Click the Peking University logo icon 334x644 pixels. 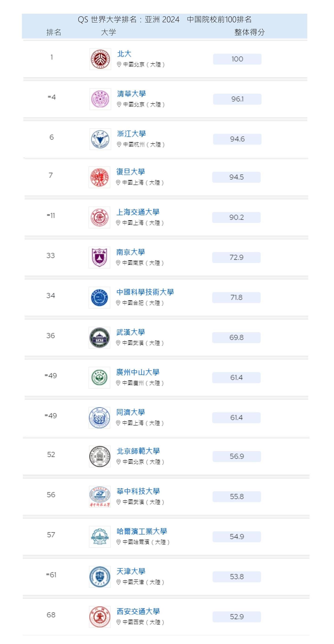100,59
